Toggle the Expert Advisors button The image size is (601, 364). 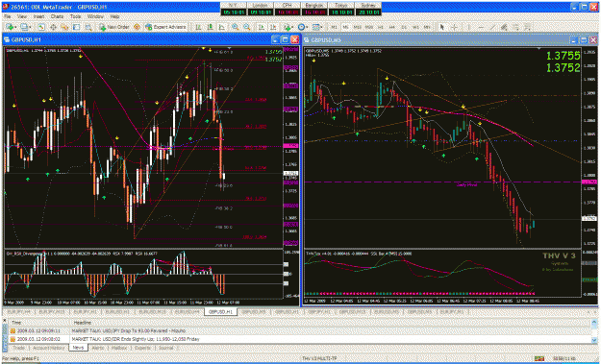click(165, 27)
